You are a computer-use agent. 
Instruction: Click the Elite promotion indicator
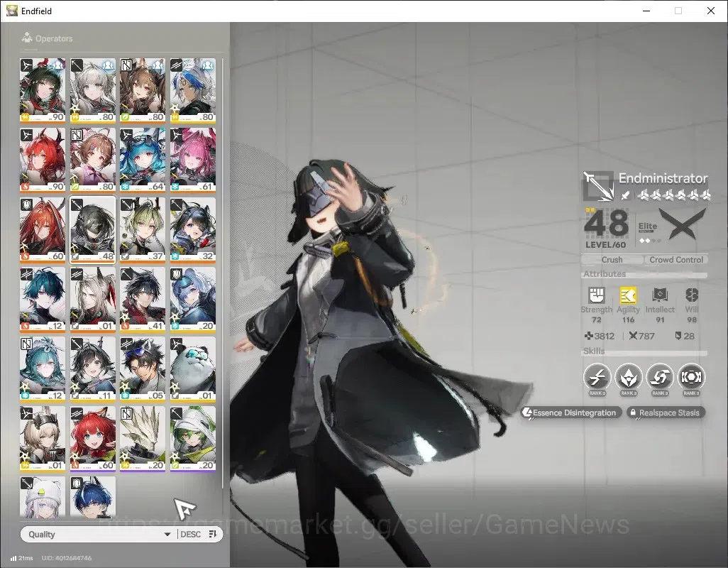[649, 232]
